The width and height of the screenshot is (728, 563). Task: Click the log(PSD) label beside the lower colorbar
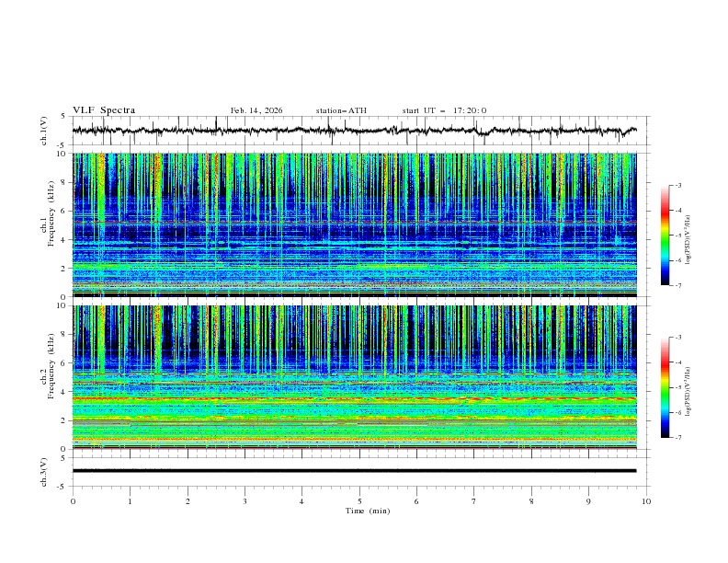tap(689, 387)
